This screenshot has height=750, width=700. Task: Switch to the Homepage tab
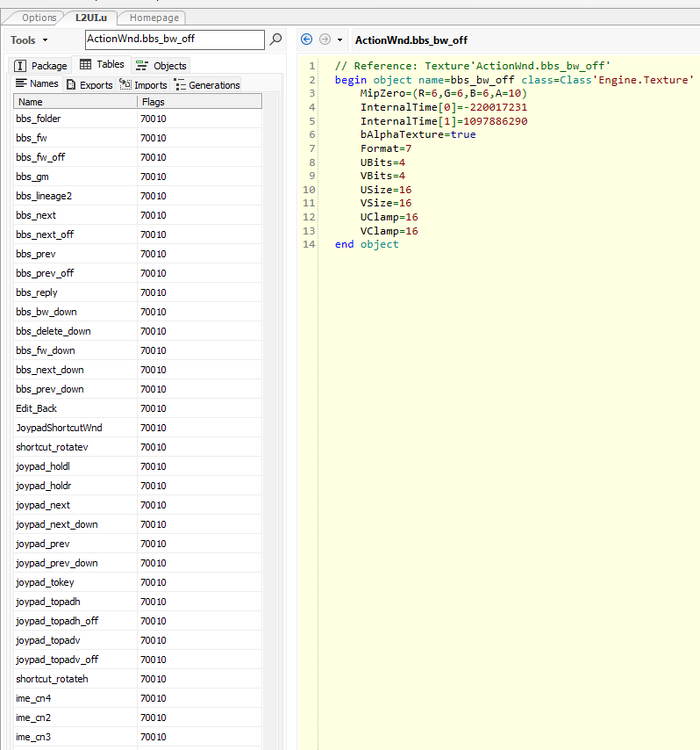coord(154,18)
